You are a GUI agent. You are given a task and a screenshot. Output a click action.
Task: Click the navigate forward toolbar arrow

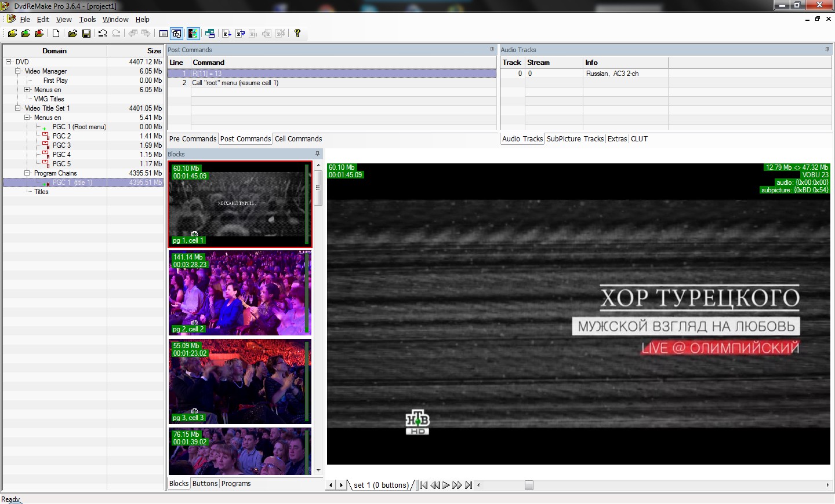(x=146, y=34)
